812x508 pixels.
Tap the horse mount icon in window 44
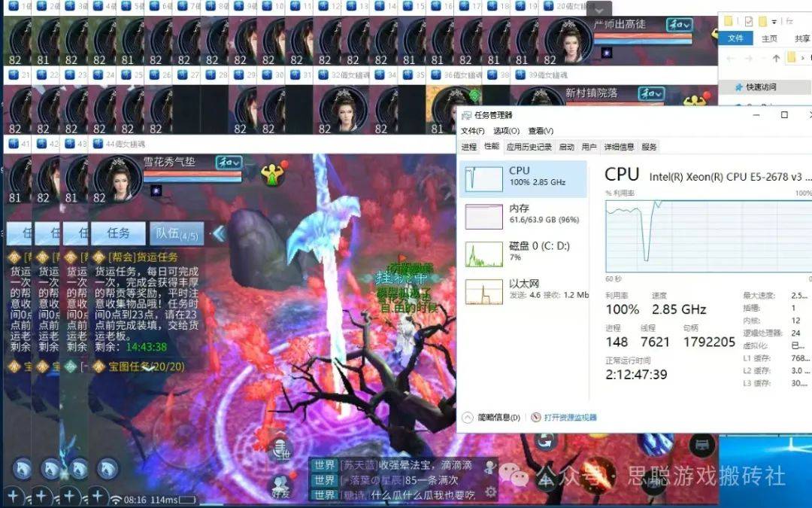coord(108,469)
